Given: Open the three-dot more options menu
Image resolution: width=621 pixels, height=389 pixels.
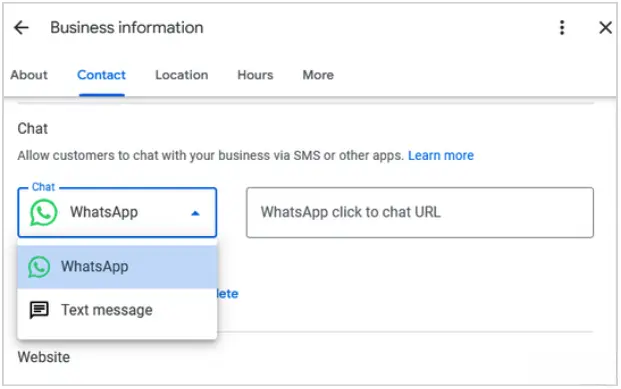Looking at the screenshot, I should 562,28.
